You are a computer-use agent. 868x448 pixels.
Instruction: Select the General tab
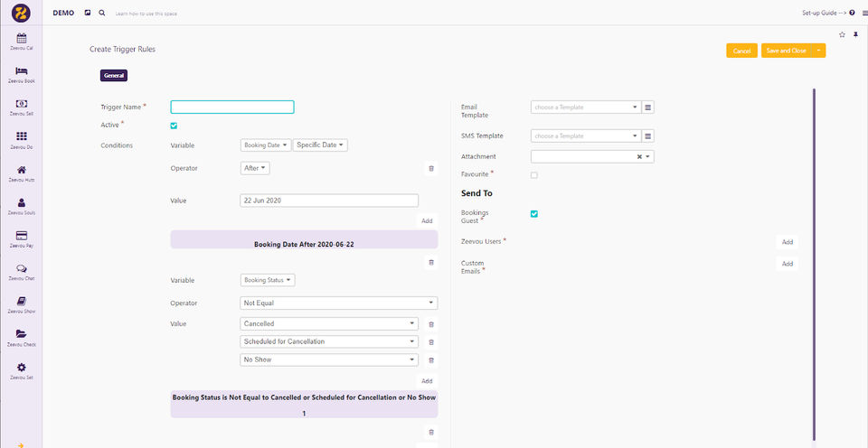(114, 76)
